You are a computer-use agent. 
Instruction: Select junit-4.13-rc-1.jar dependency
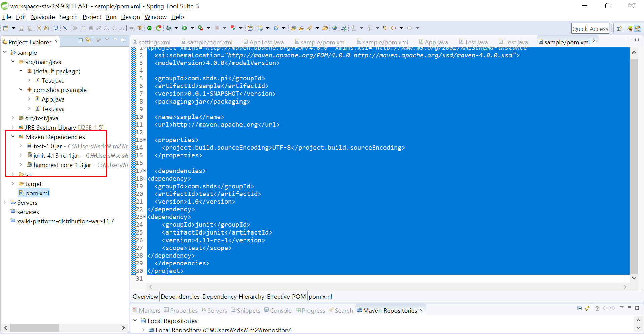pyautogui.click(x=56, y=155)
